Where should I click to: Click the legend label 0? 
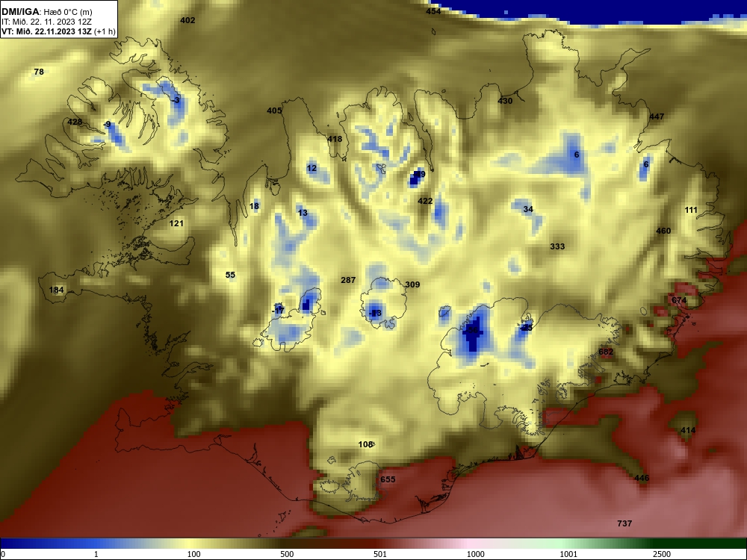point(3,554)
